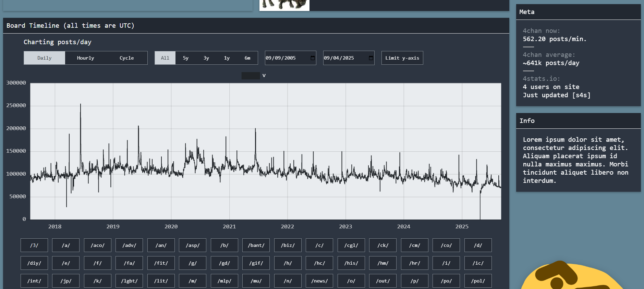Open the start date calendar picker icon
This screenshot has width=644, height=289.
[x=312, y=58]
